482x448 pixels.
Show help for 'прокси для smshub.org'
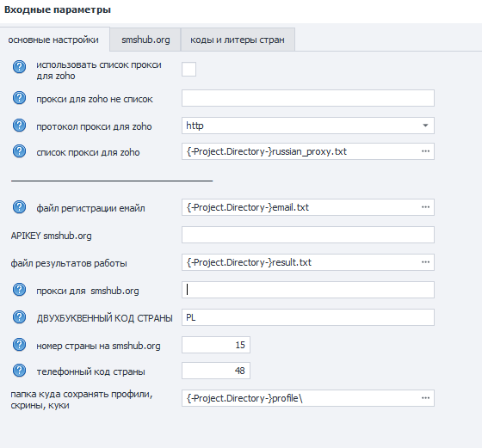[19, 290]
